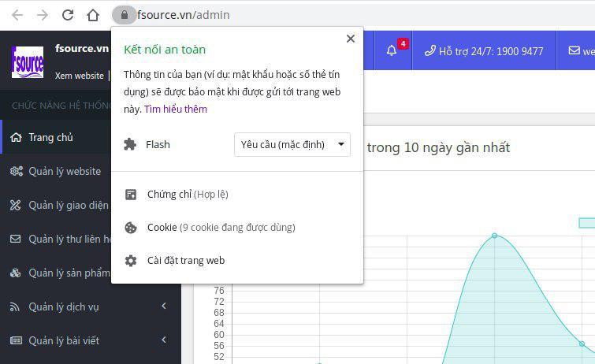595x364 pixels.
Task: Go back with the browser back arrow
Action: (17, 15)
